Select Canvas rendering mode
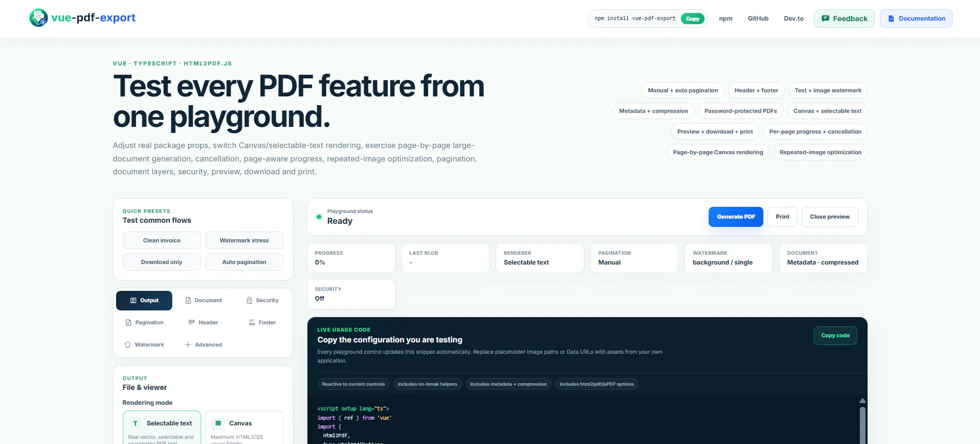The width and height of the screenshot is (980, 444). 244,427
